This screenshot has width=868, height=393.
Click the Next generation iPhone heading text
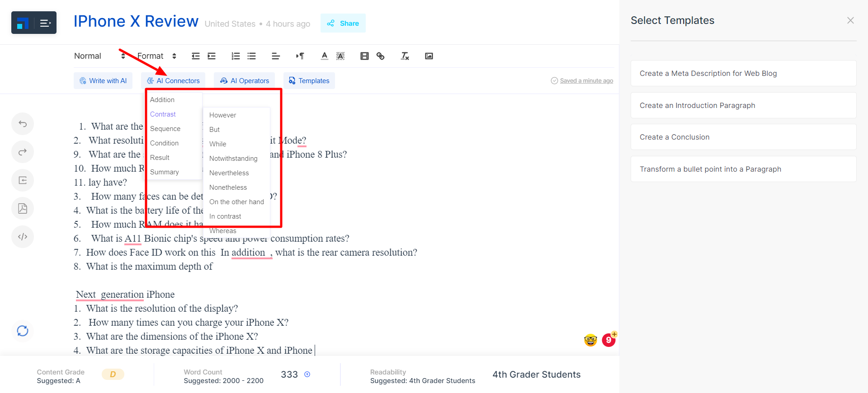point(125,295)
